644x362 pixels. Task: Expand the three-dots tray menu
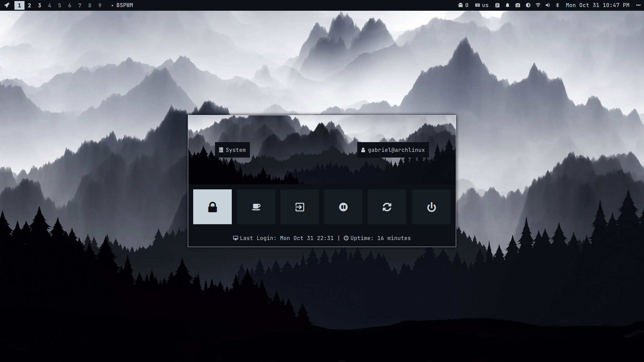tap(638, 5)
